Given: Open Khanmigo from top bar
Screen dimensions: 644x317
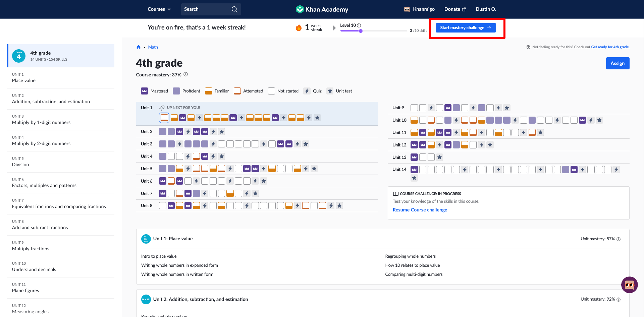Looking at the screenshot, I should [419, 9].
